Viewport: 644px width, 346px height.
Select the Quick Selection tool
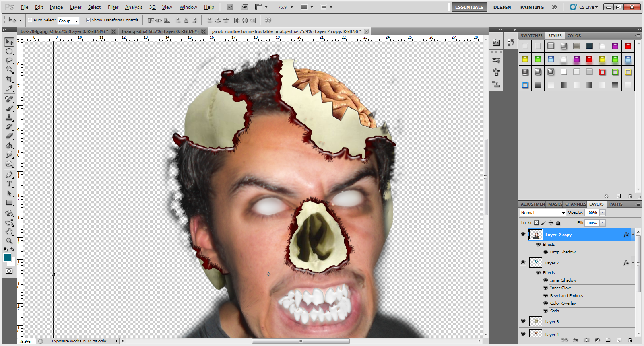pyautogui.click(x=9, y=70)
